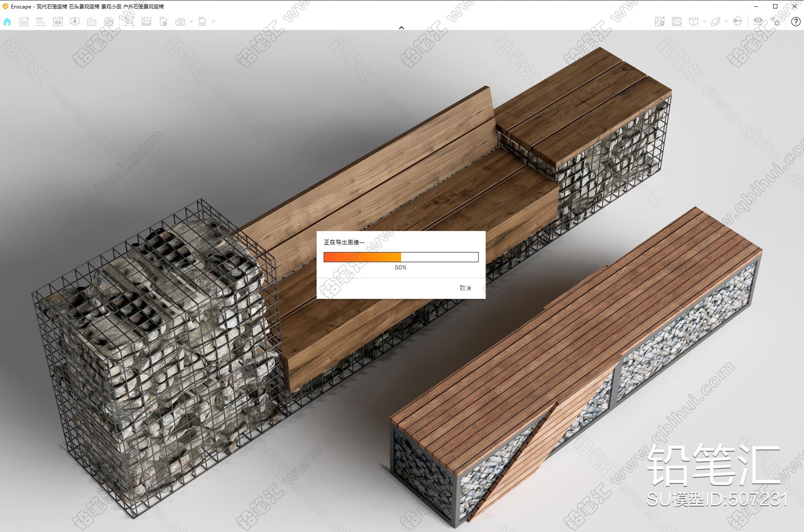The image size is (804, 532).
Task: Click the Export Video file icon
Action: (163, 22)
